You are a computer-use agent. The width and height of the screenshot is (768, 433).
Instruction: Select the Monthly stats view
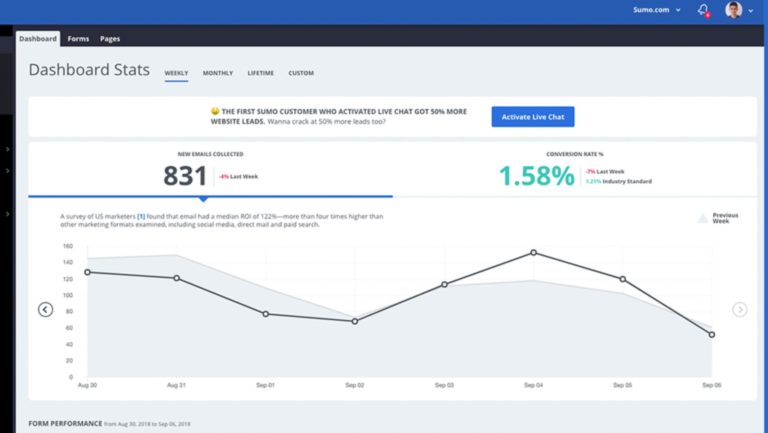218,73
